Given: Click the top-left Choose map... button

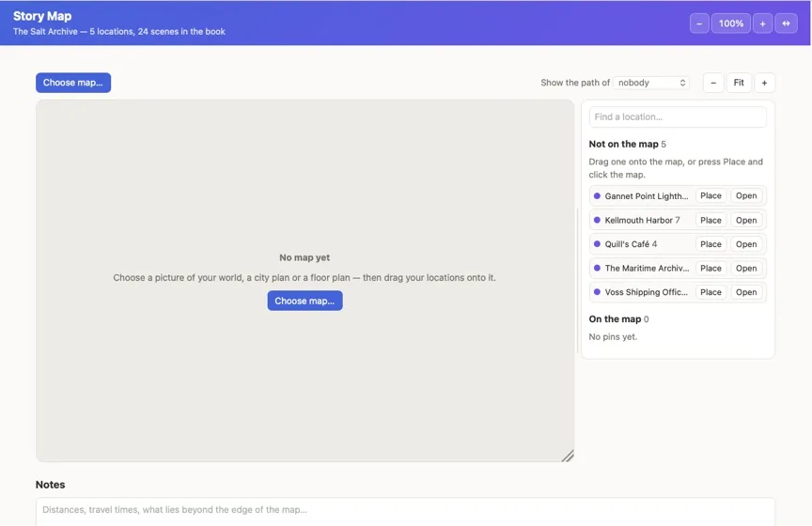Looking at the screenshot, I should click(73, 83).
